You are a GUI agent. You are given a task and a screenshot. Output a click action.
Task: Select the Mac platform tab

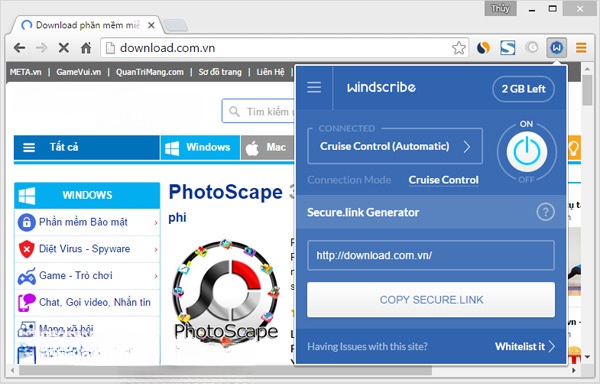[x=267, y=147]
